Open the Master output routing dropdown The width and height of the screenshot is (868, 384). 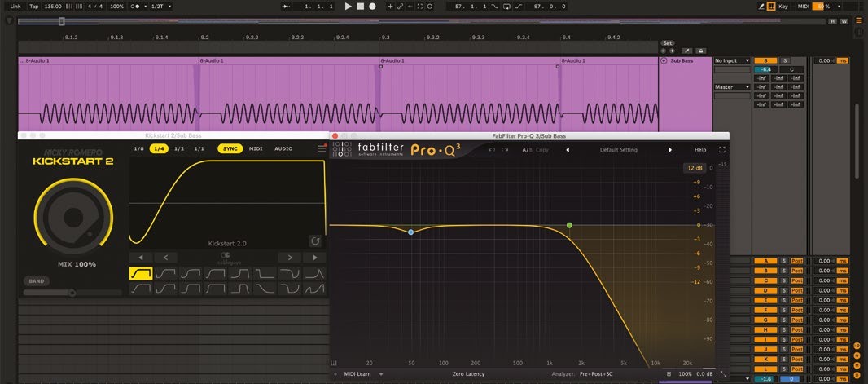point(732,87)
